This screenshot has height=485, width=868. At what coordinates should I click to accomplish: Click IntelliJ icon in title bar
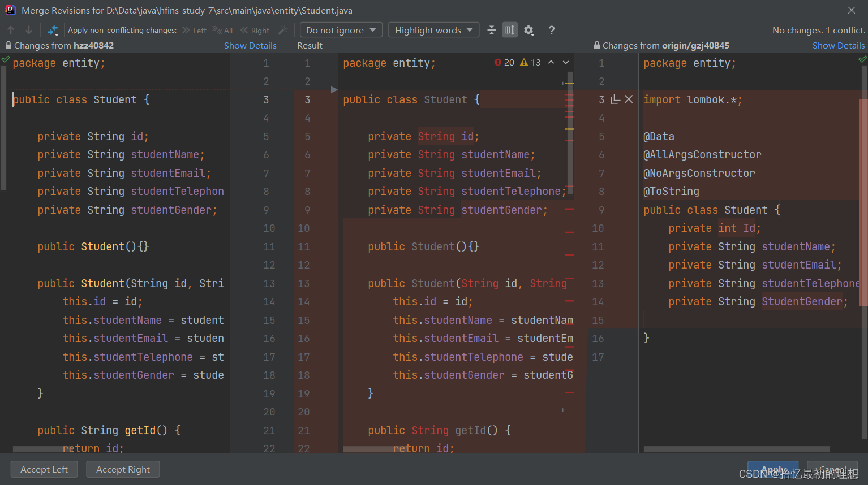point(10,10)
